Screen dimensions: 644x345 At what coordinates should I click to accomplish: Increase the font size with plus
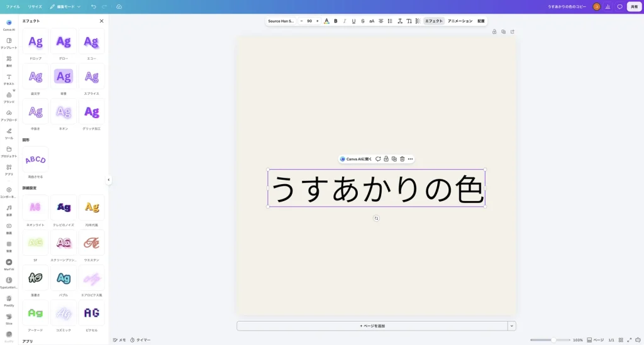pyautogui.click(x=317, y=21)
